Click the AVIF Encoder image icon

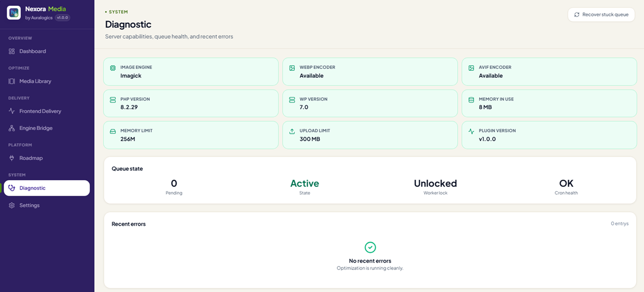click(471, 68)
